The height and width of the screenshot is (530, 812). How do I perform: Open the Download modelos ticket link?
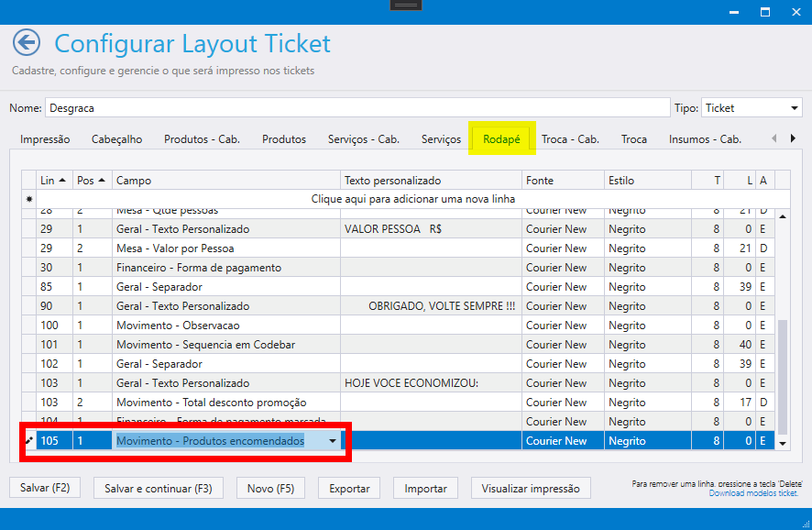click(x=753, y=493)
